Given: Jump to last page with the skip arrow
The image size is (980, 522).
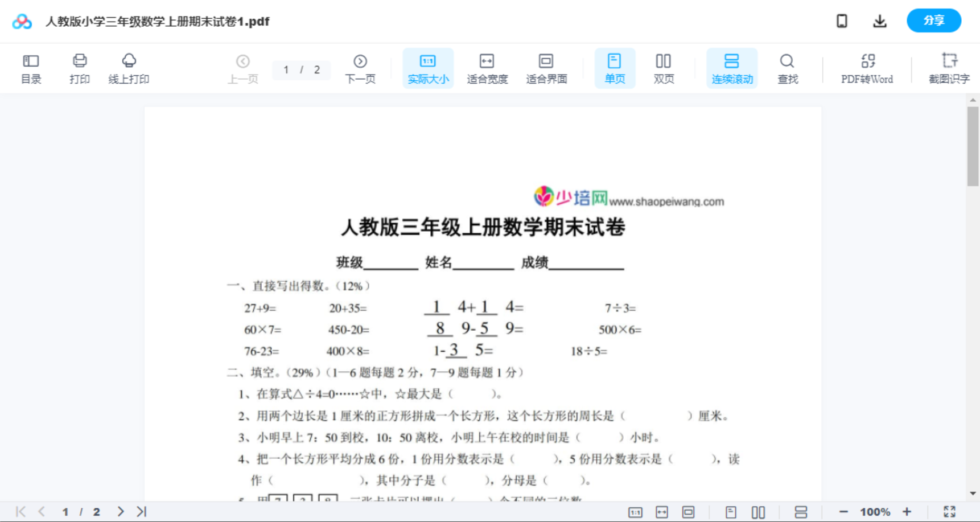Looking at the screenshot, I should click(140, 511).
